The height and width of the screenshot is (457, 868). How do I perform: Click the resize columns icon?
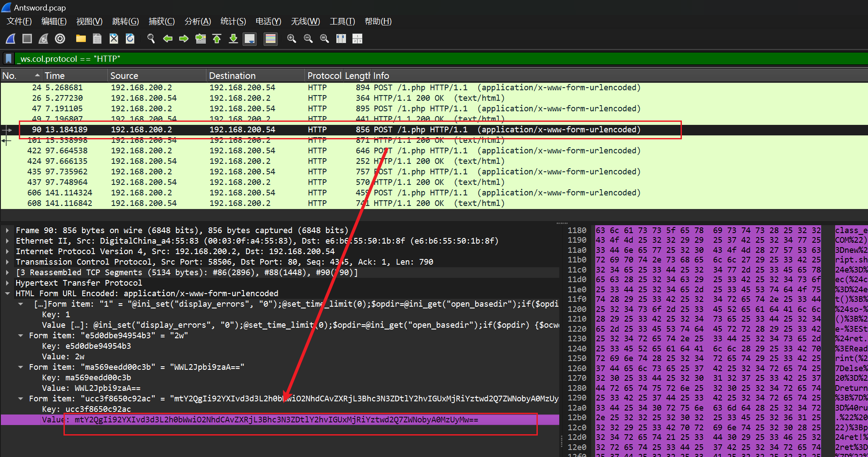coord(341,39)
